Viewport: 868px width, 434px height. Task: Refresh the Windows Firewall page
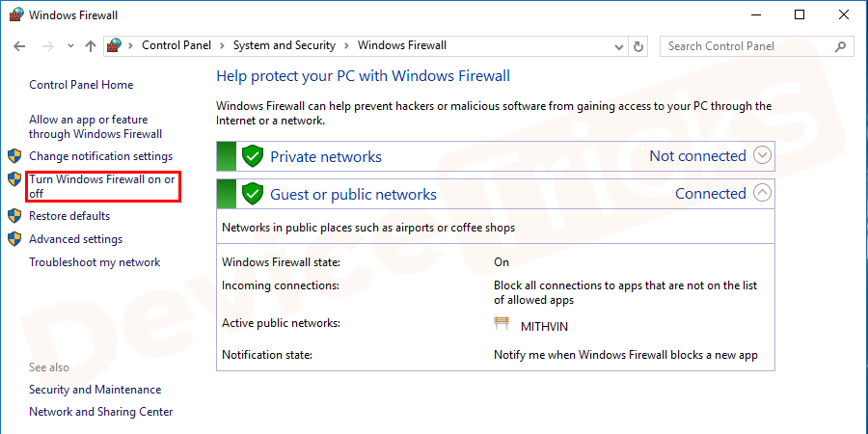pos(637,46)
